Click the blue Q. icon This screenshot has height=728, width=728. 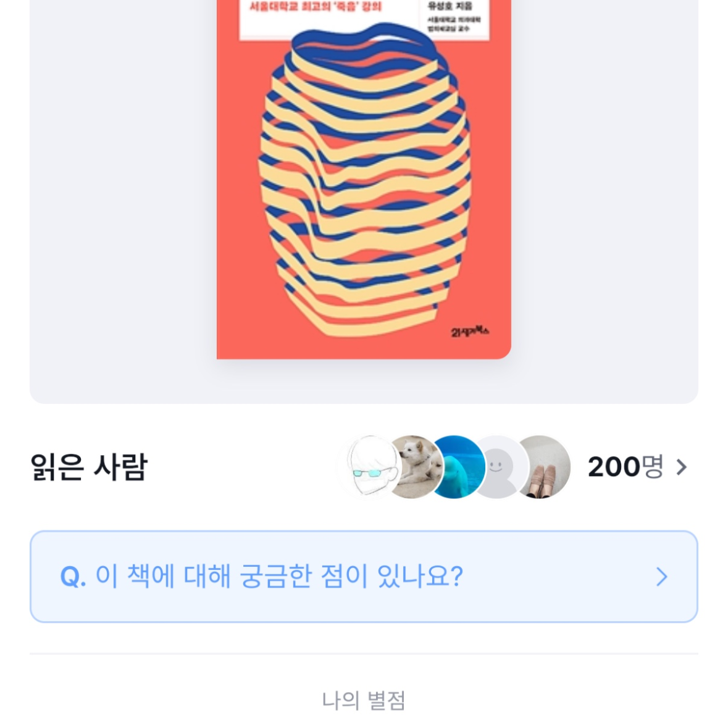(x=73, y=577)
